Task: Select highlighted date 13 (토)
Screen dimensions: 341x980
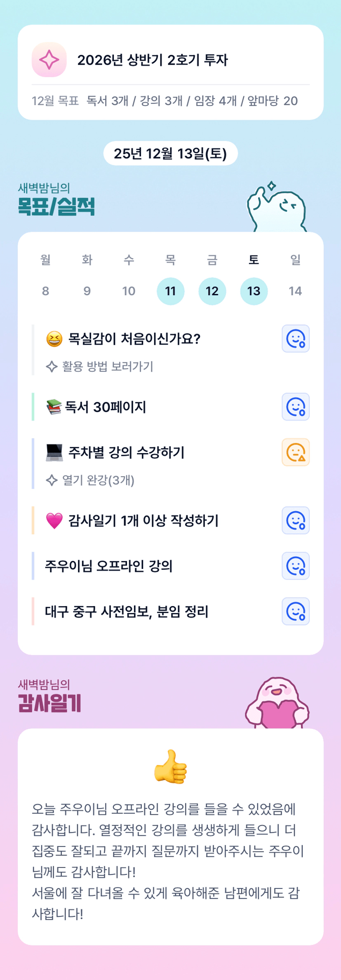Action: (x=254, y=291)
